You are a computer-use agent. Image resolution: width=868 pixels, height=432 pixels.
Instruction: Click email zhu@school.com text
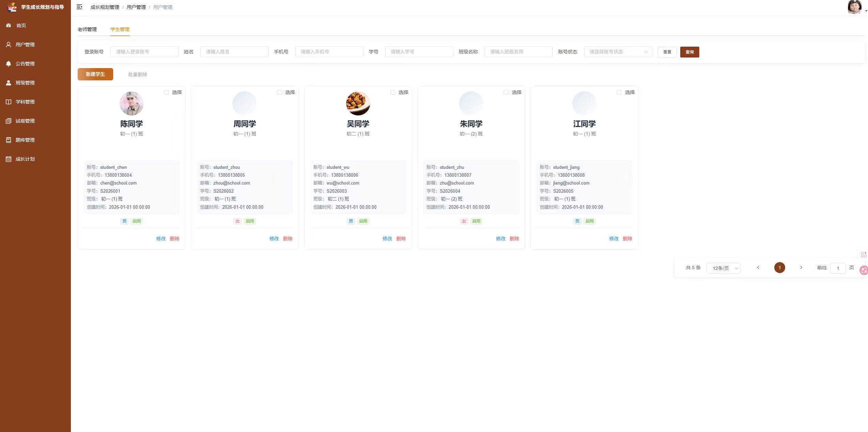tap(457, 183)
